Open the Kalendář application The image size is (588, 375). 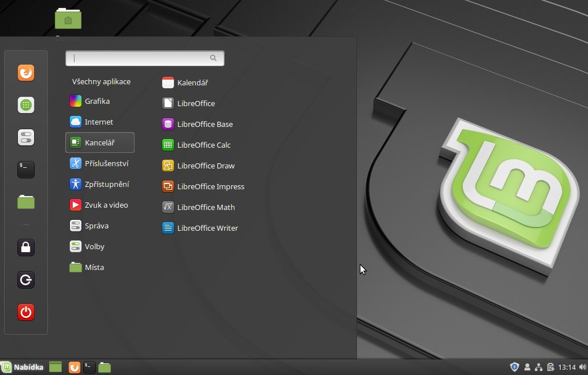(x=185, y=82)
